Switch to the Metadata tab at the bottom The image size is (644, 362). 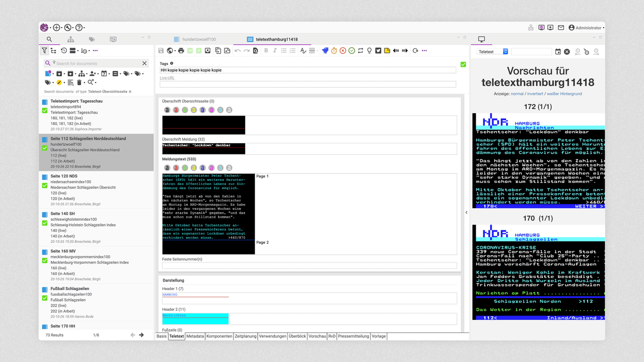pyautogui.click(x=195, y=336)
